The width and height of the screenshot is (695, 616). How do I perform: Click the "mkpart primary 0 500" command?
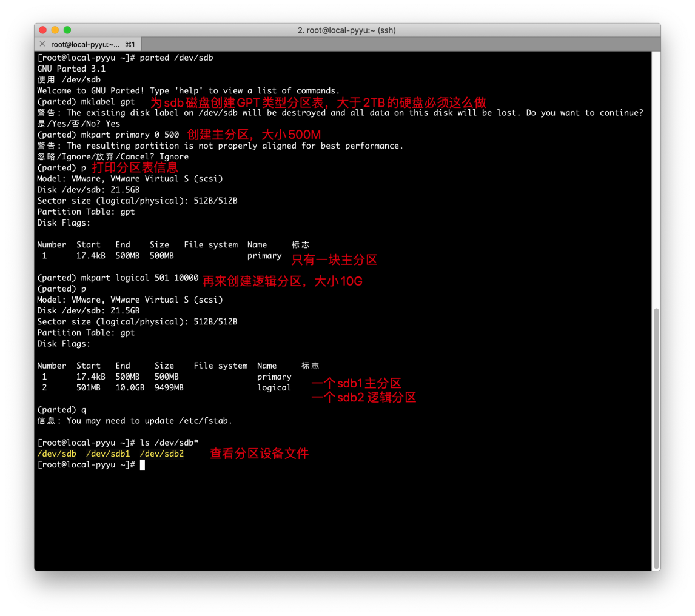pyautogui.click(x=130, y=135)
